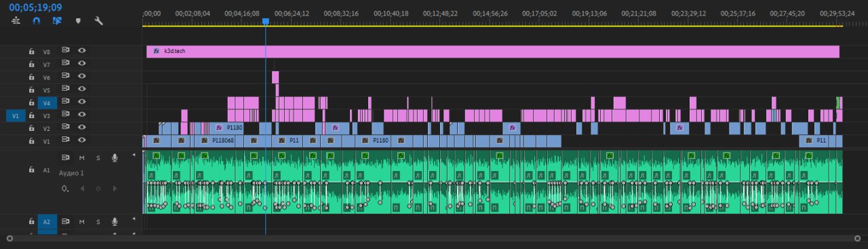Toggle Snap magnet in timeline
This screenshot has height=249, width=868.
click(37, 20)
